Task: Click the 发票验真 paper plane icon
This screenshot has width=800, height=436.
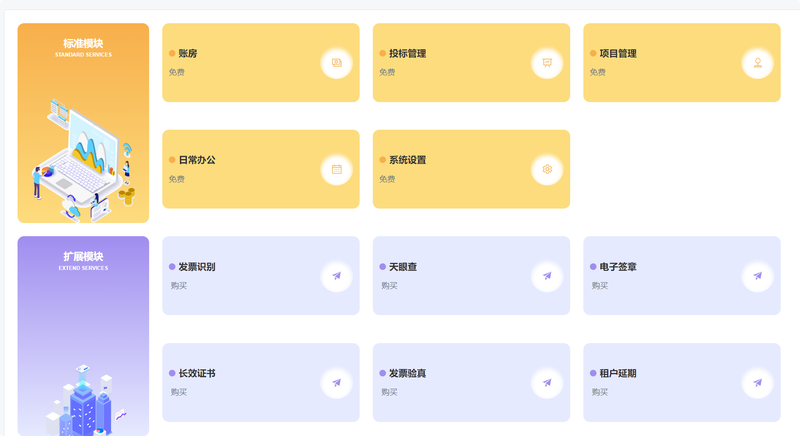Action: coord(547,382)
